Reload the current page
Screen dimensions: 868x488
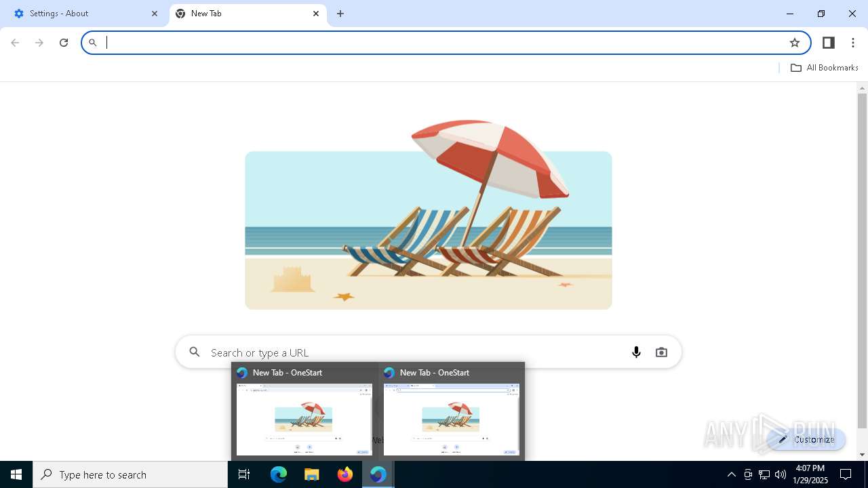64,43
